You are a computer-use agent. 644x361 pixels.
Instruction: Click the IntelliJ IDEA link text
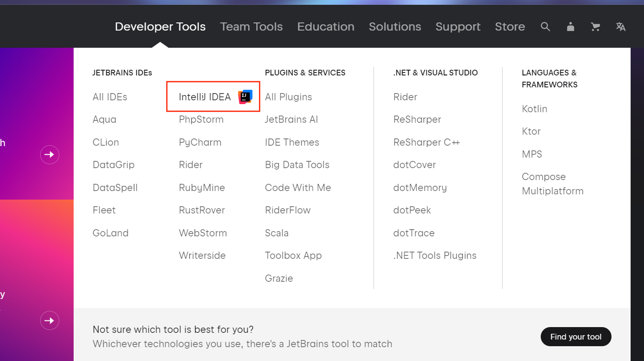[205, 97]
